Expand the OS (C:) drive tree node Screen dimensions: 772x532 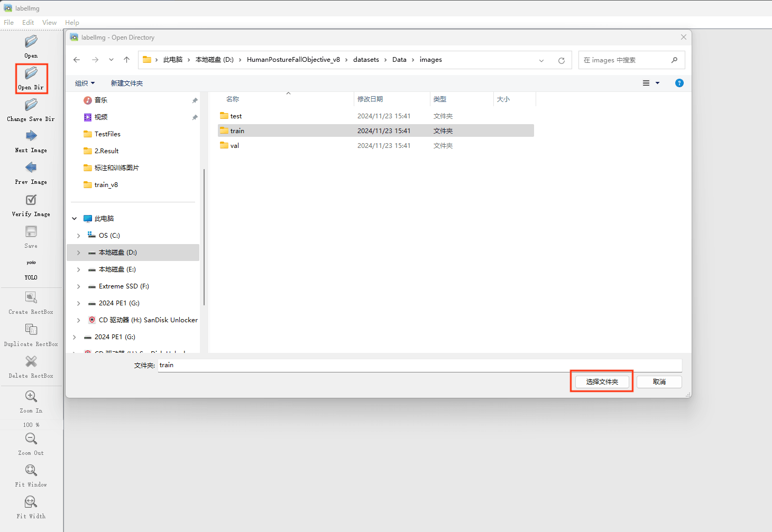pos(79,236)
